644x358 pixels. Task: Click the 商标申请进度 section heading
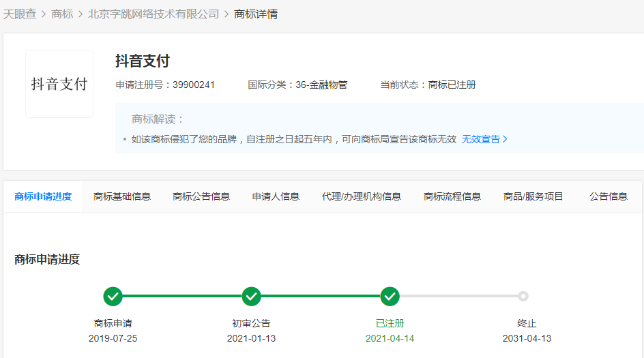click(x=47, y=260)
